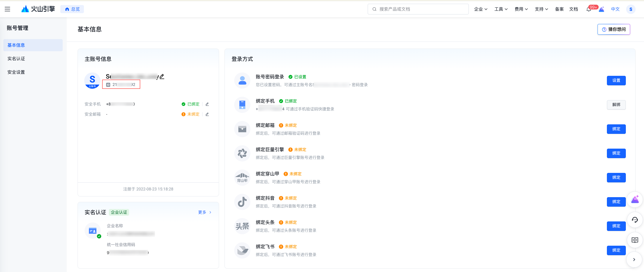The height and width of the screenshot is (272, 644).
Task: Open the hamburger navigation menu
Action: (x=8, y=9)
